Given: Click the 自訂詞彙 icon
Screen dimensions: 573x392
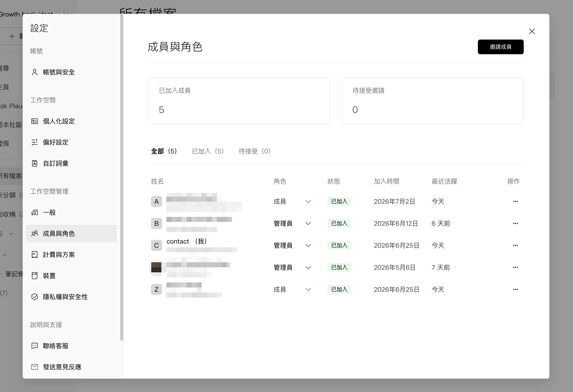Looking at the screenshot, I should 35,163.
